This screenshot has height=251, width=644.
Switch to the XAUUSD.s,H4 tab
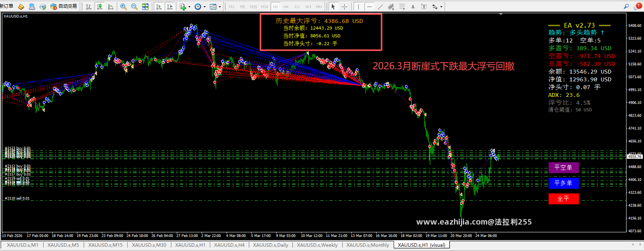pos(229,245)
